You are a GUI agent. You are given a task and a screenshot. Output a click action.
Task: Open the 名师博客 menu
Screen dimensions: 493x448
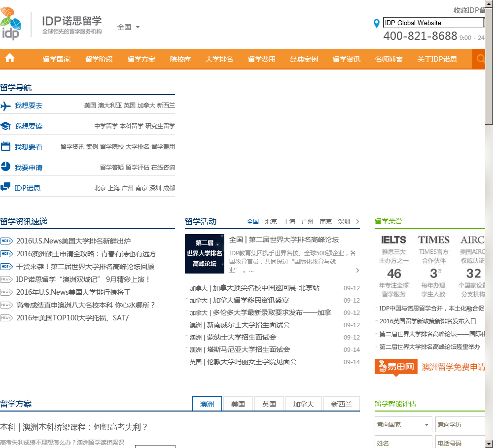click(x=388, y=59)
